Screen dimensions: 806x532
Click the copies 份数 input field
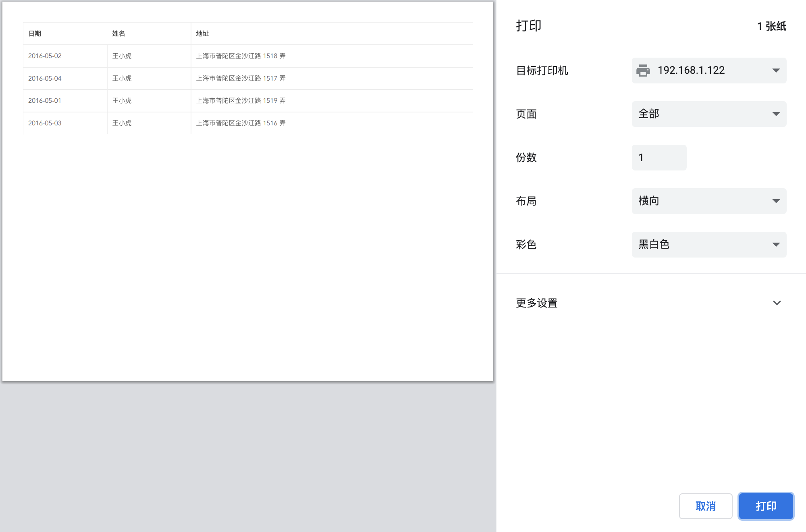[659, 158]
